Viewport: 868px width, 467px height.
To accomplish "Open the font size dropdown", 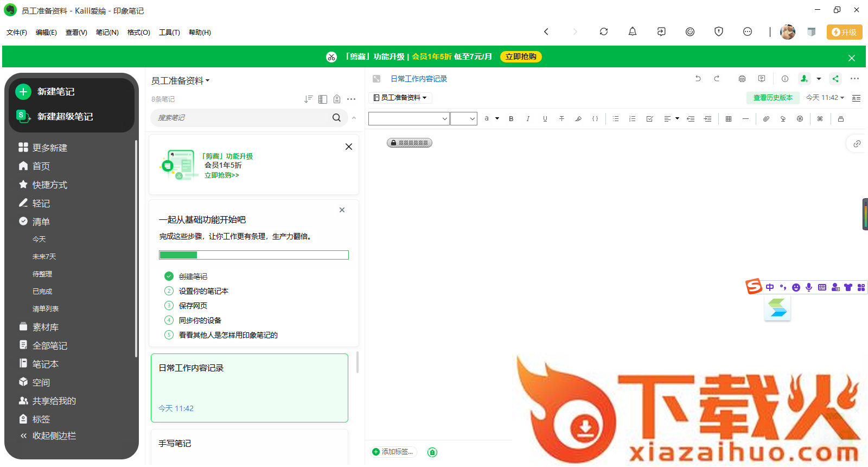I will coord(464,119).
